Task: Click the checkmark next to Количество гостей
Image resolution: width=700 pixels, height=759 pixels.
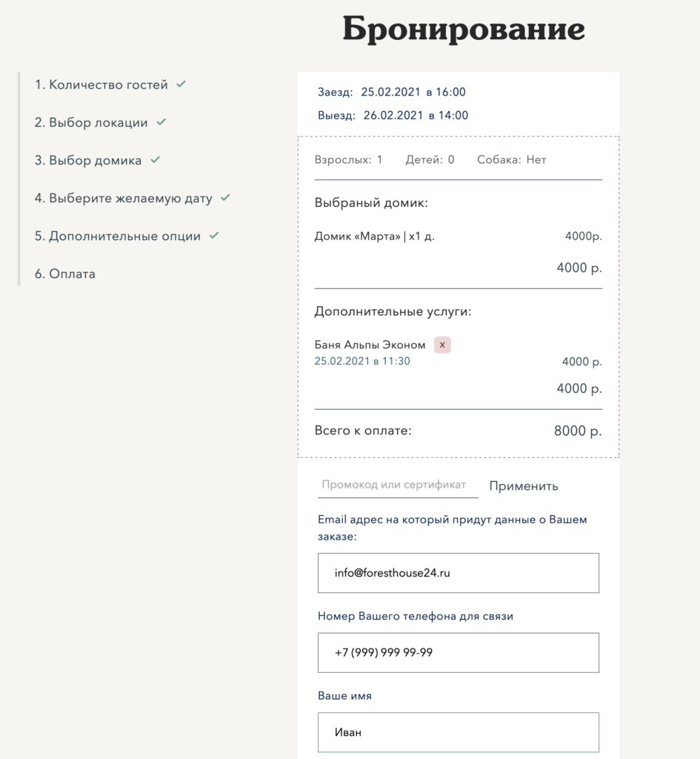Action: (181, 84)
